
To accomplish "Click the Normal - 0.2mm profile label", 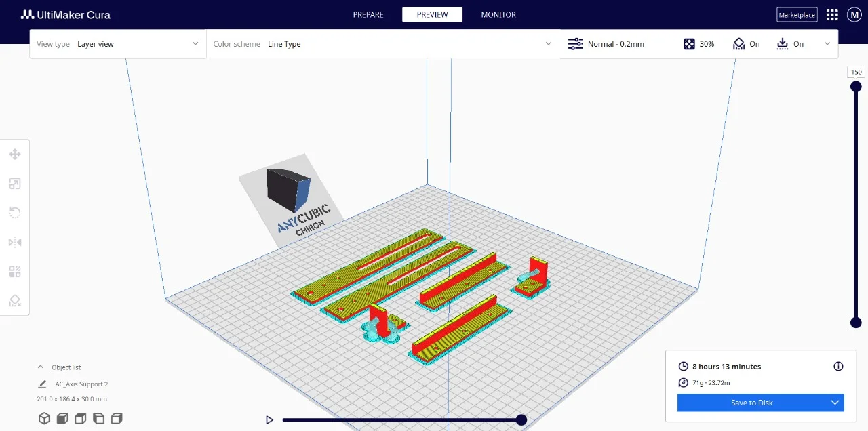I will pos(616,44).
